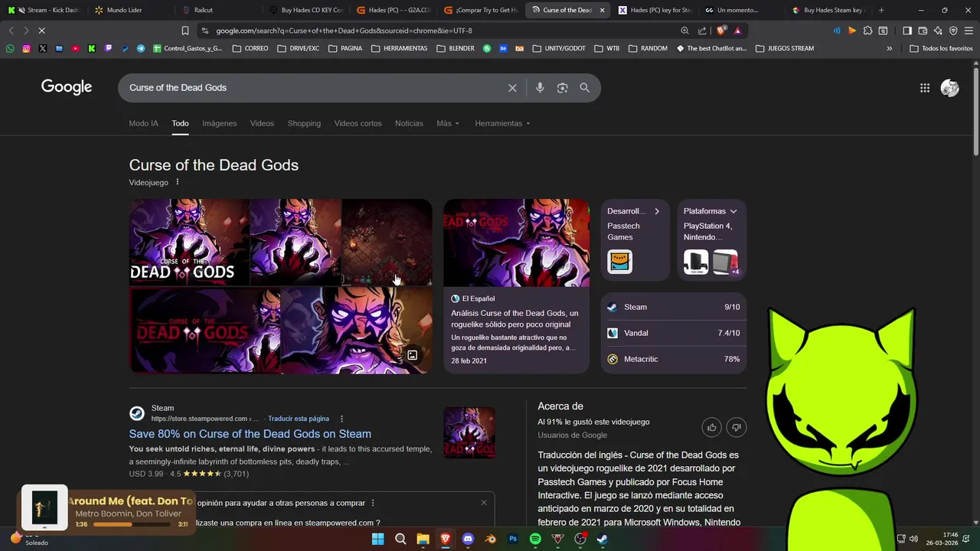Open Photoshop from the taskbar
This screenshot has height=551, width=980.
(x=513, y=539)
